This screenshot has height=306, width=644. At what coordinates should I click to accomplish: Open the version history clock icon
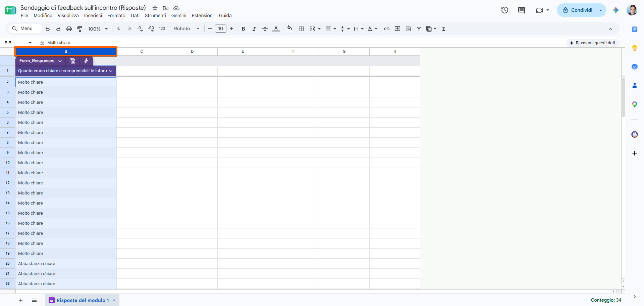[505, 10]
